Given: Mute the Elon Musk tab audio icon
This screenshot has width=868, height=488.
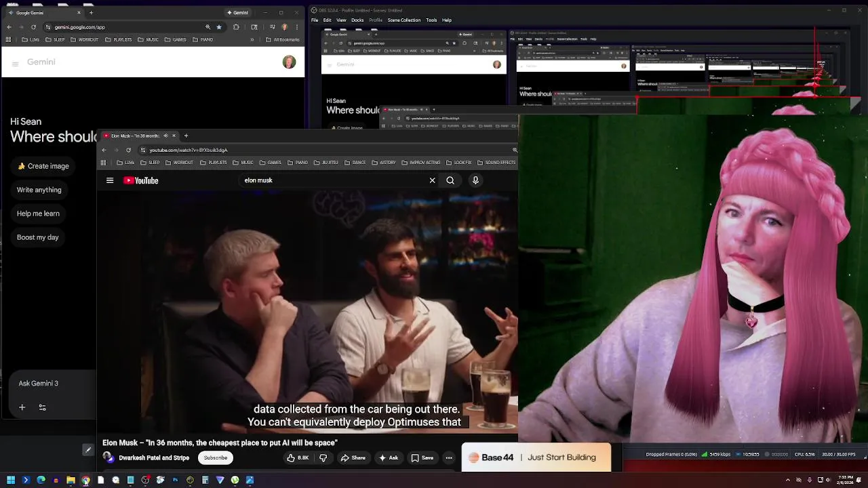Looking at the screenshot, I should [165, 136].
